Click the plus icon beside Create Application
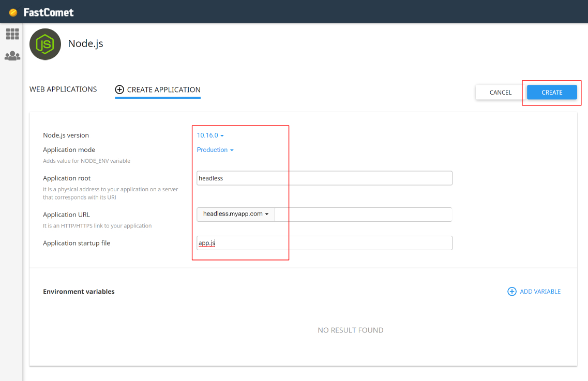This screenshot has width=588, height=381. [119, 89]
